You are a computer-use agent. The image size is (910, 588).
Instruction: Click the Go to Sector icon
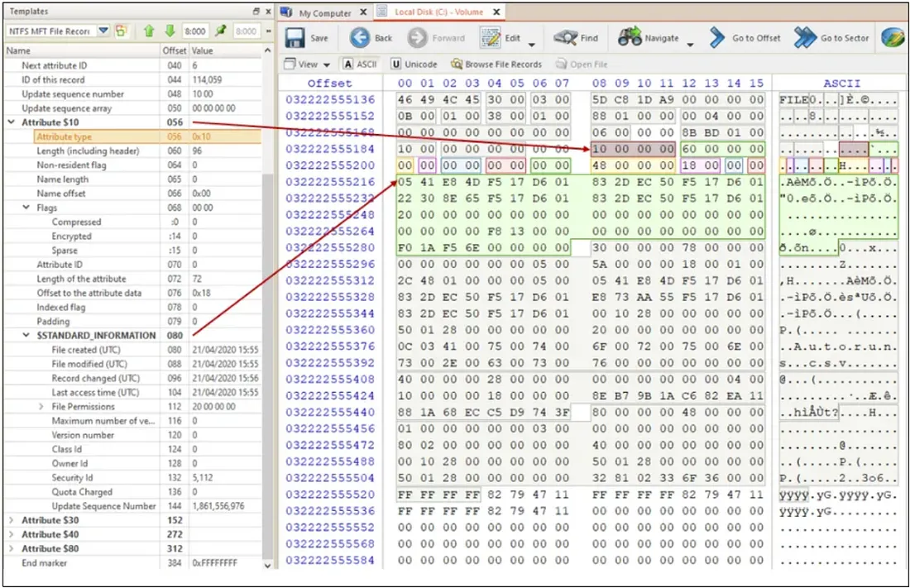point(806,38)
